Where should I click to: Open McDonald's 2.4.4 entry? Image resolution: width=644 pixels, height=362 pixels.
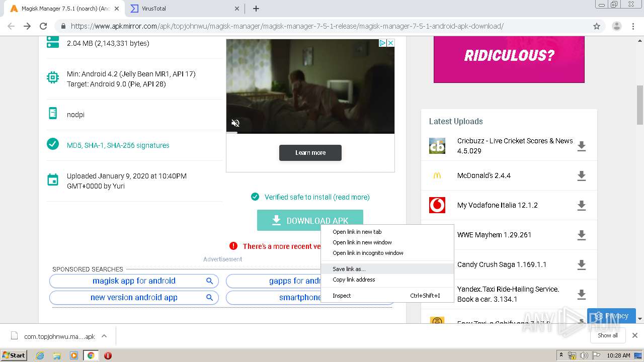[x=484, y=175]
